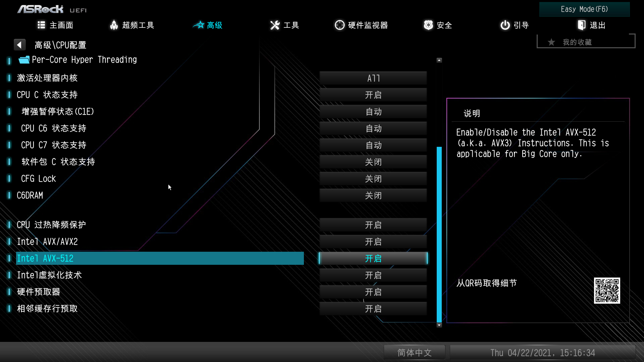Click the 主画面 list icon
This screenshot has height=362, width=644.
coord(41,25)
